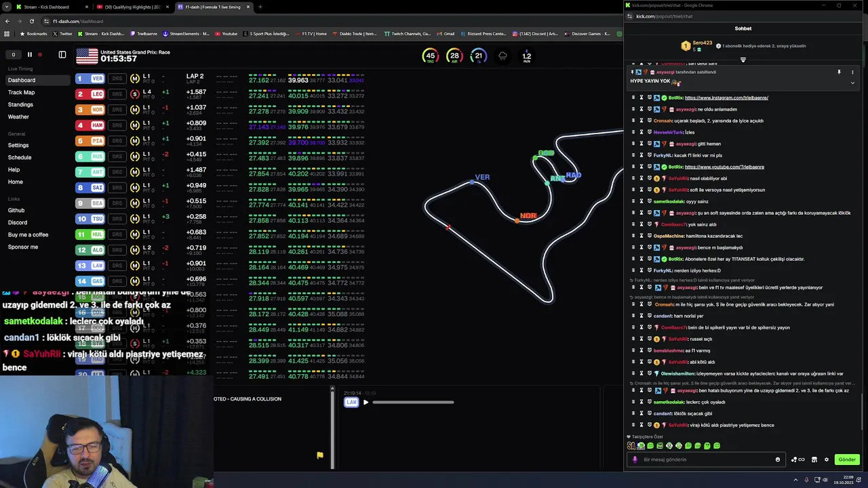Viewport: 868px width, 488px height.
Task: Unpin the pinned HYPE YAYIN YOK message
Action: pos(839,72)
